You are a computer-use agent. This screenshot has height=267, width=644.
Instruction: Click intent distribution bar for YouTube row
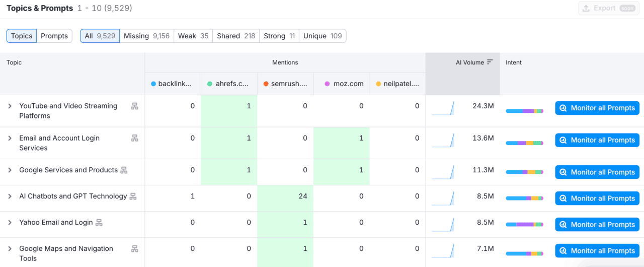pyautogui.click(x=525, y=111)
